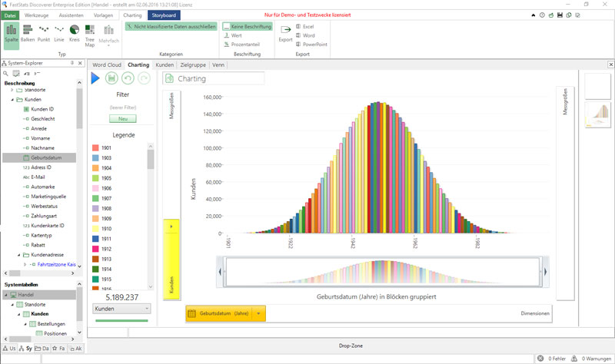Undo the last action in Charting
Screen dimensions: 615x364
(x=128, y=78)
